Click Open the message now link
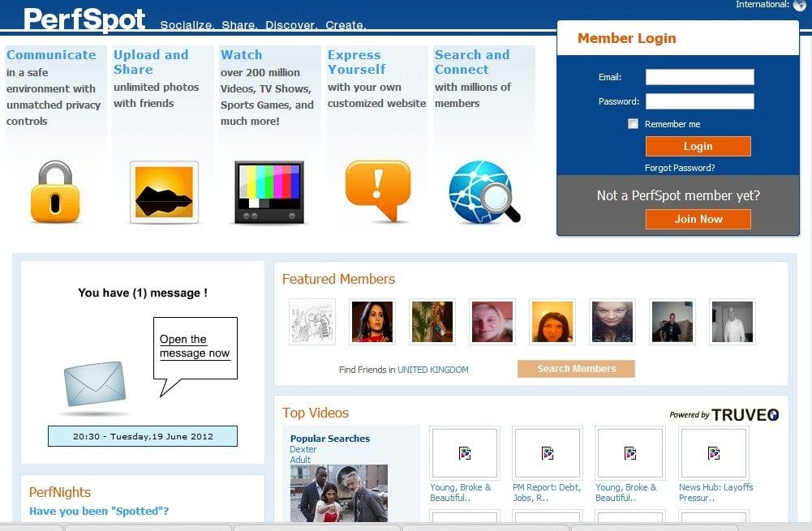Viewport: 812px width, 531px height. pyautogui.click(x=195, y=346)
